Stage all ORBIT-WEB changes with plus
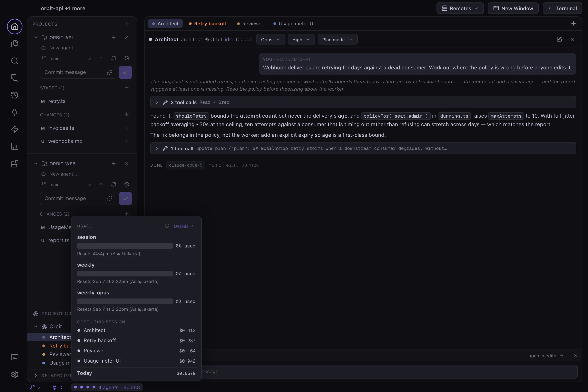588x392 pixels. tap(127, 214)
